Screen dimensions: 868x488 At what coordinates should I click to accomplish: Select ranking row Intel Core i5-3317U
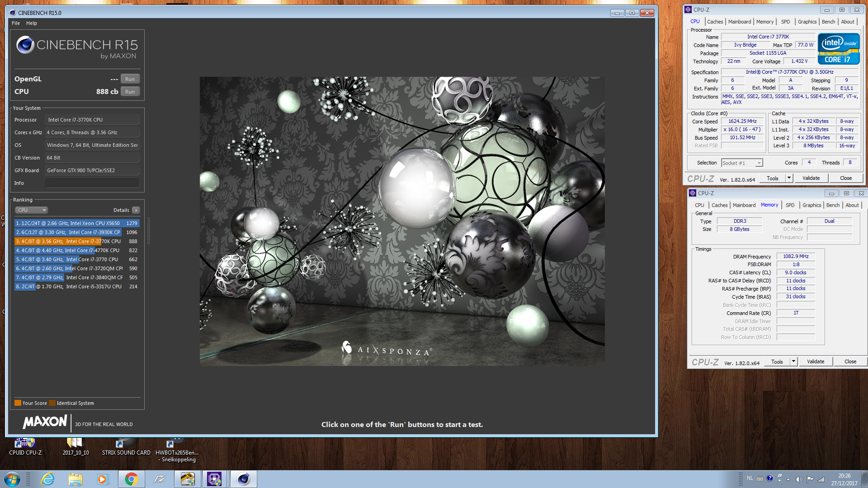(x=77, y=286)
